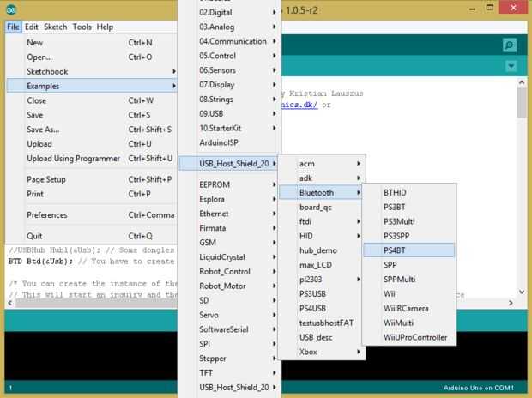Expand the SoftwareSerial examples
Viewport: 532px width, 398px height.
click(x=229, y=329)
